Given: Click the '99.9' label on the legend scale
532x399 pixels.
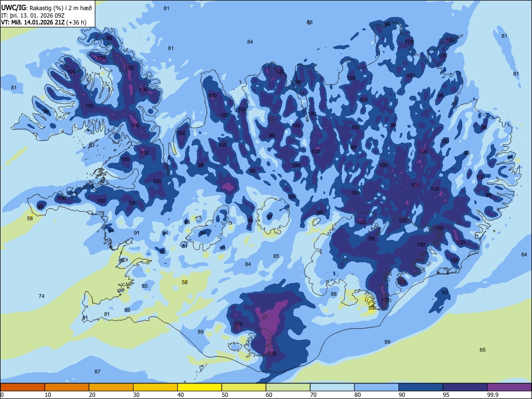Looking at the screenshot, I should pos(492,395).
